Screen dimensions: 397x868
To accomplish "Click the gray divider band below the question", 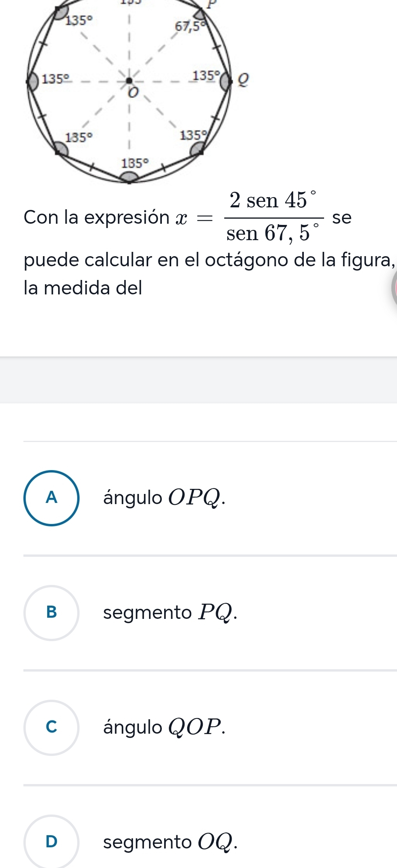I will click(x=198, y=380).
